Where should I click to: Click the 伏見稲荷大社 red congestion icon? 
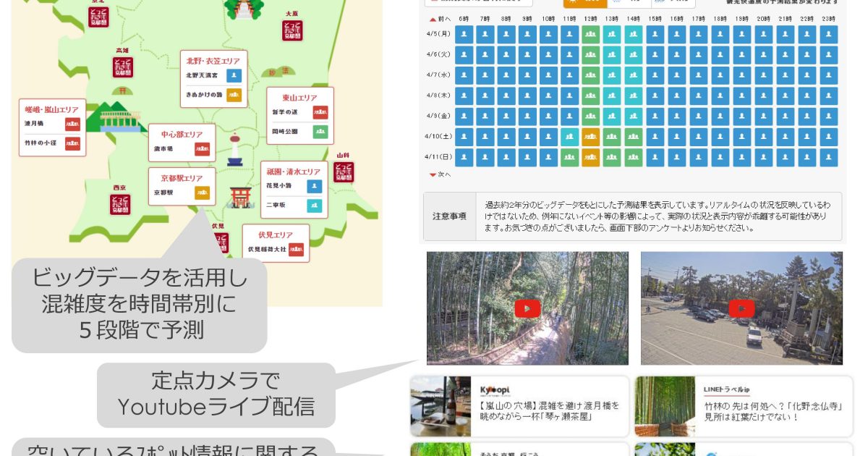296,249
